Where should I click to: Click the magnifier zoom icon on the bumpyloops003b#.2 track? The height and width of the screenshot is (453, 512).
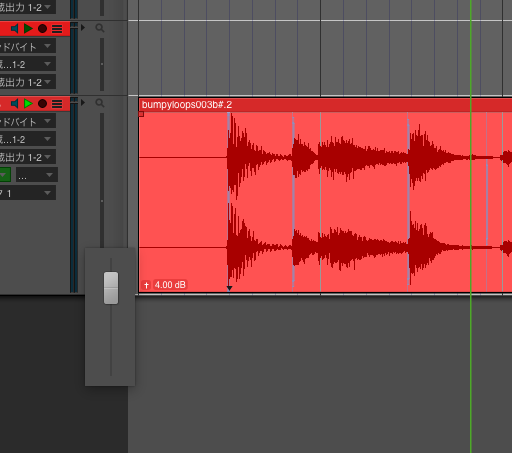[x=100, y=103]
